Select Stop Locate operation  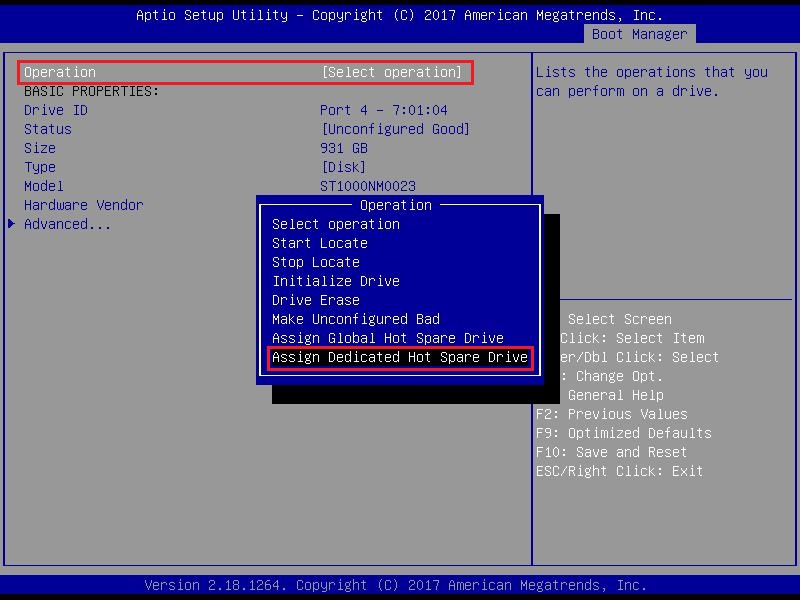(315, 262)
